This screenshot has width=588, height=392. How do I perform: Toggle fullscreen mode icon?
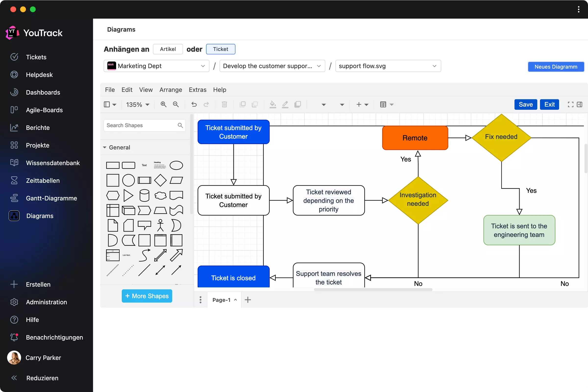pyautogui.click(x=571, y=105)
